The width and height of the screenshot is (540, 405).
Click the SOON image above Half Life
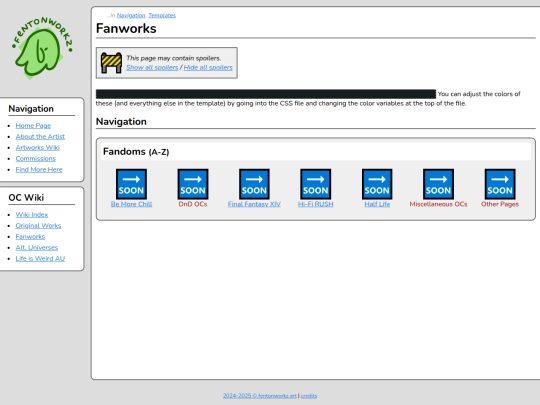pyautogui.click(x=377, y=184)
